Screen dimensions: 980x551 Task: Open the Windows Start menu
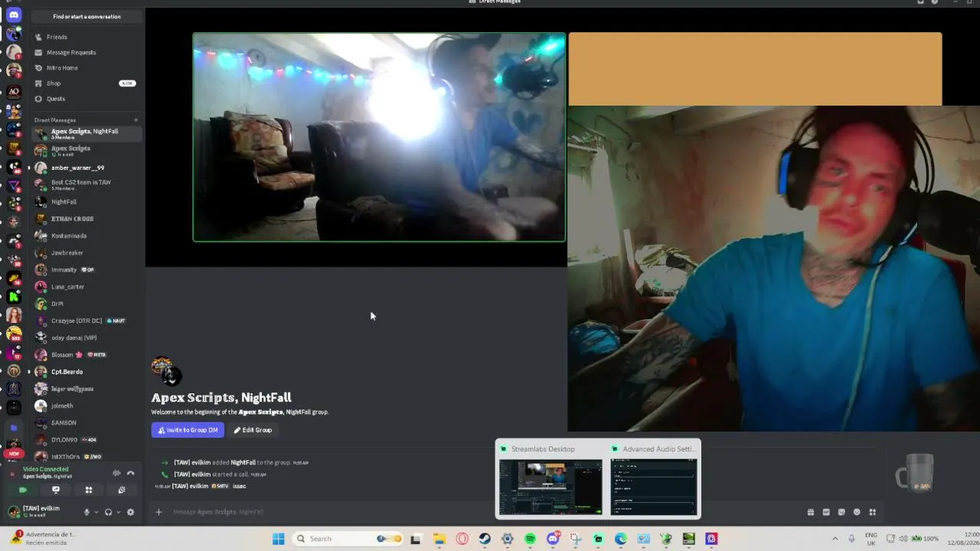[279, 539]
